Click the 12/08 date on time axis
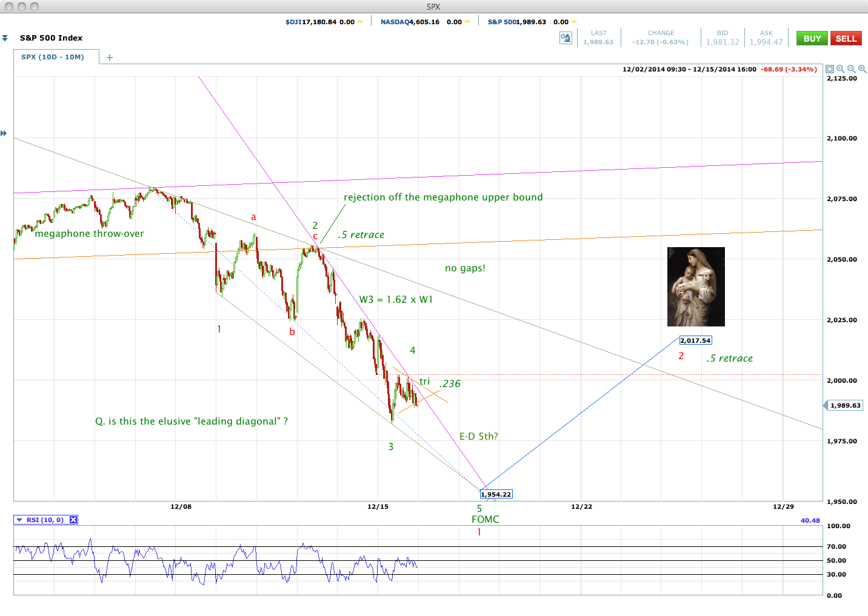868x616 pixels. [181, 506]
